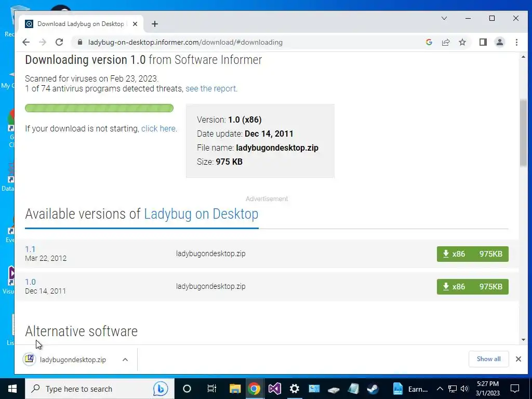Screen dimensions: 532x399
Task: Open the Google icon in the address bar
Action: point(429,42)
